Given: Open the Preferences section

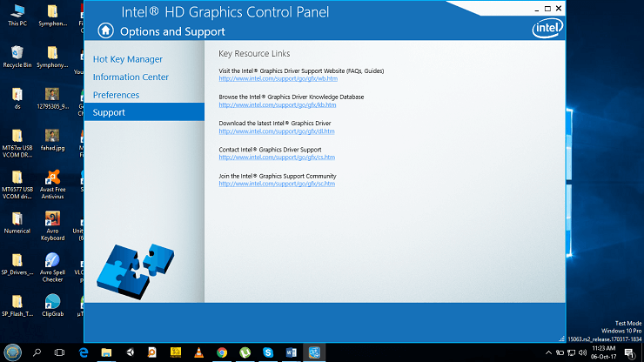Looking at the screenshot, I should pos(116,95).
